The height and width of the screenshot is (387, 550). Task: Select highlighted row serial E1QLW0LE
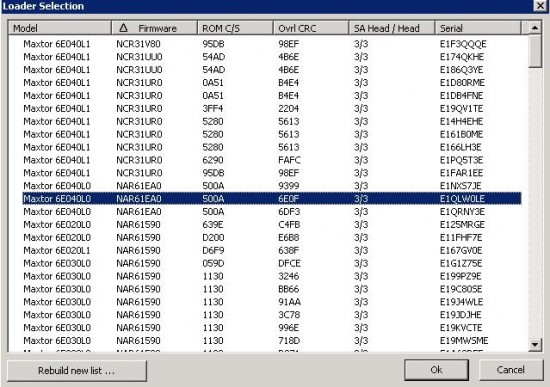(x=272, y=199)
